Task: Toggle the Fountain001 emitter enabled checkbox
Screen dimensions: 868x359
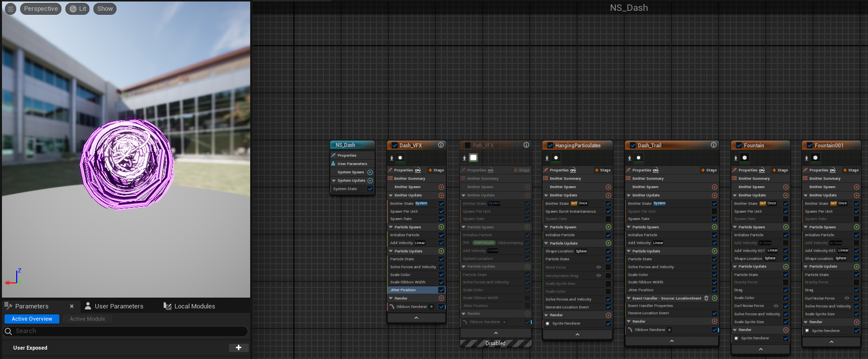Action: 810,145
